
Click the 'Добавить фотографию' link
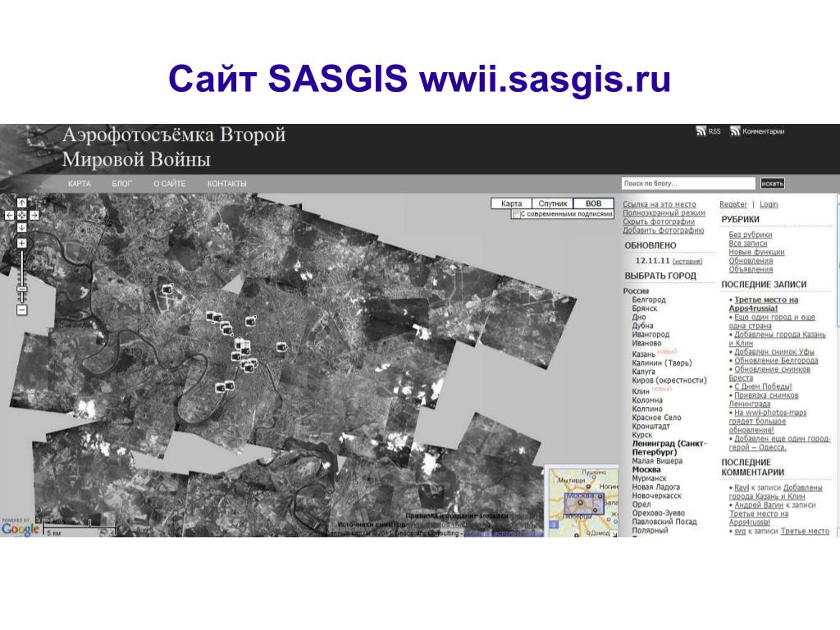pyautogui.click(x=663, y=230)
